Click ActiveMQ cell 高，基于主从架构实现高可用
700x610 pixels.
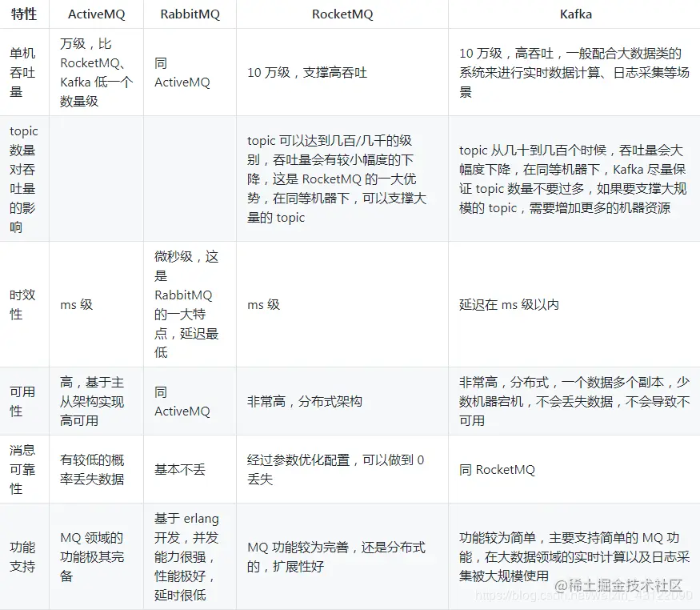point(97,401)
